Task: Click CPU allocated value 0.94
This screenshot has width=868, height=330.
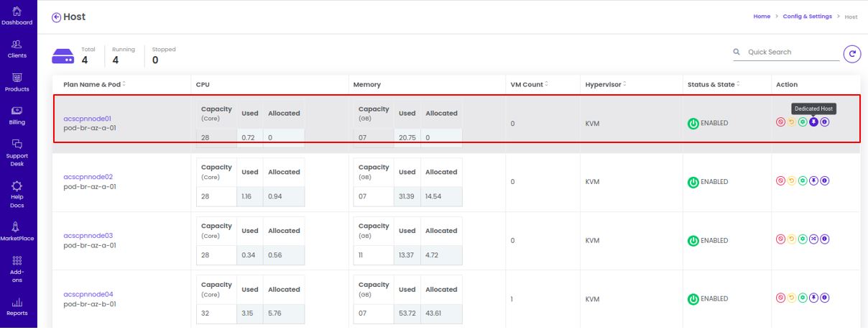Action: click(x=275, y=196)
